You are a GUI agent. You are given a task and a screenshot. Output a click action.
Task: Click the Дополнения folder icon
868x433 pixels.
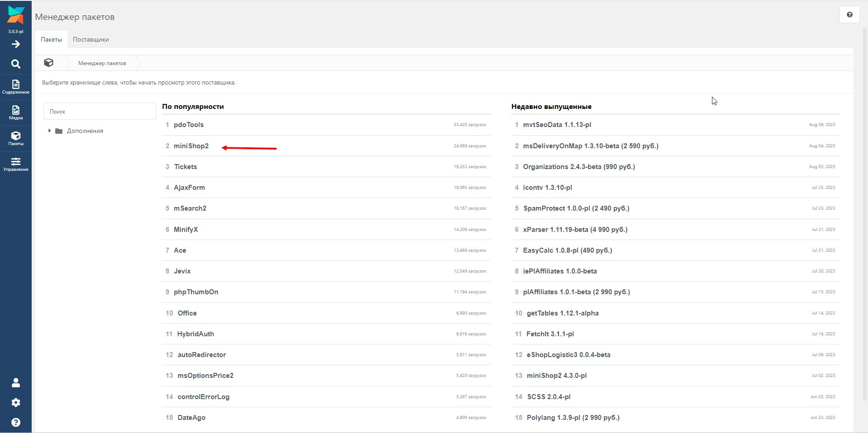pos(59,131)
